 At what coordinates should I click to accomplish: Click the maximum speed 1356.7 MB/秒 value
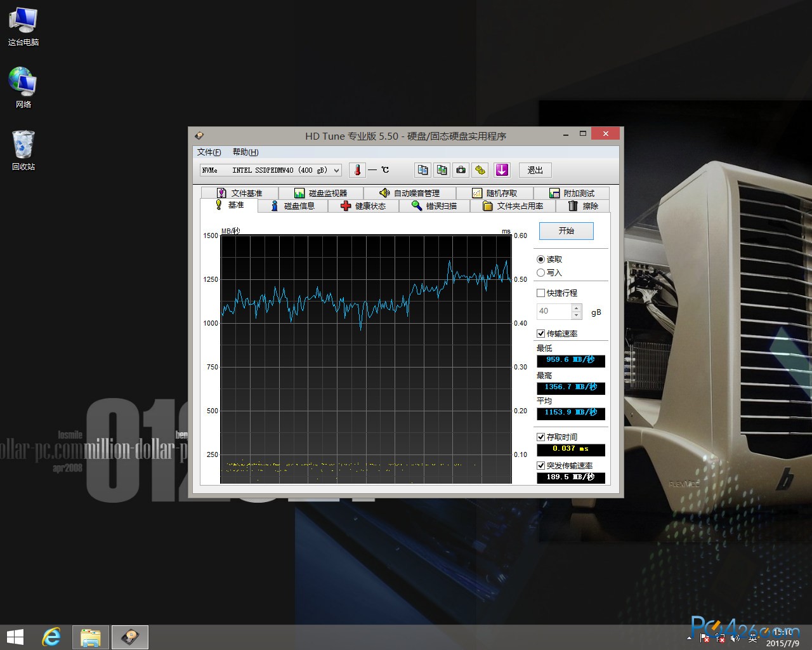571,387
